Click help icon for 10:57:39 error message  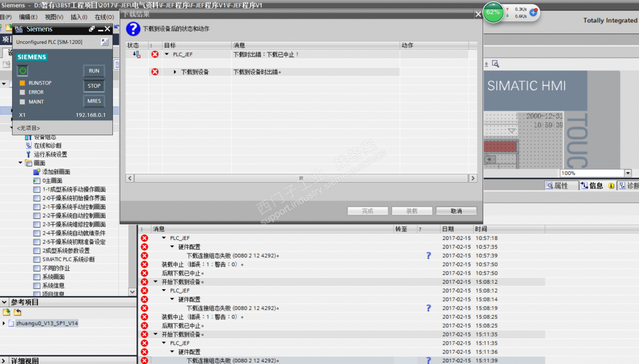click(x=428, y=256)
